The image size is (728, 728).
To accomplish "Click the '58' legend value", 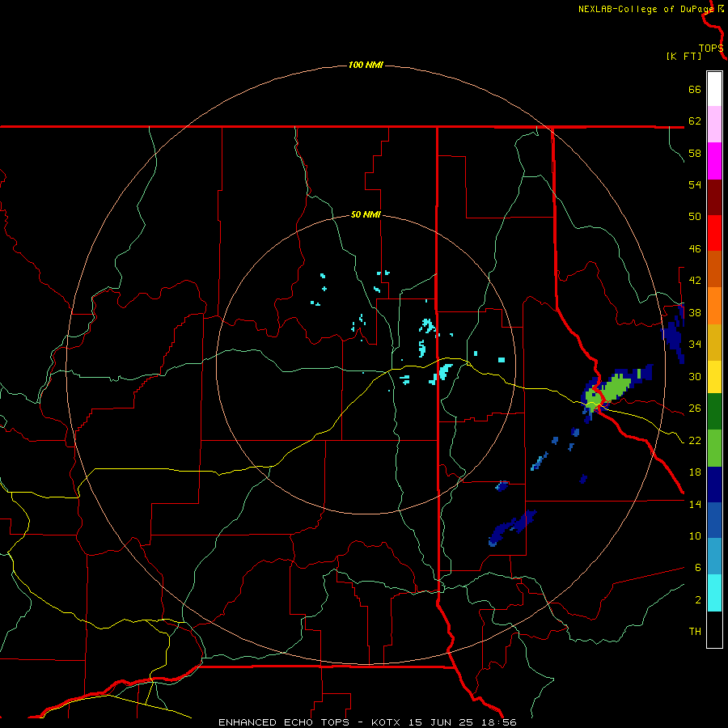I will coord(695,153).
